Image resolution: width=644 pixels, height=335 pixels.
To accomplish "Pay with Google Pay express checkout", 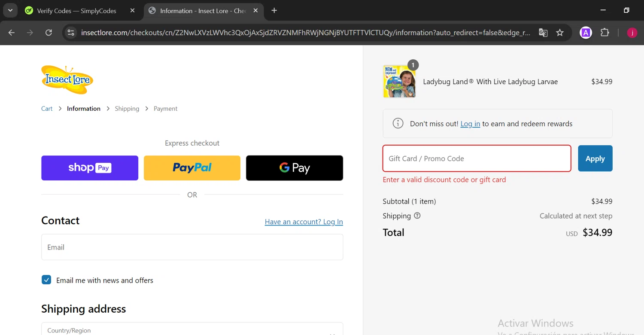I will [x=295, y=168].
